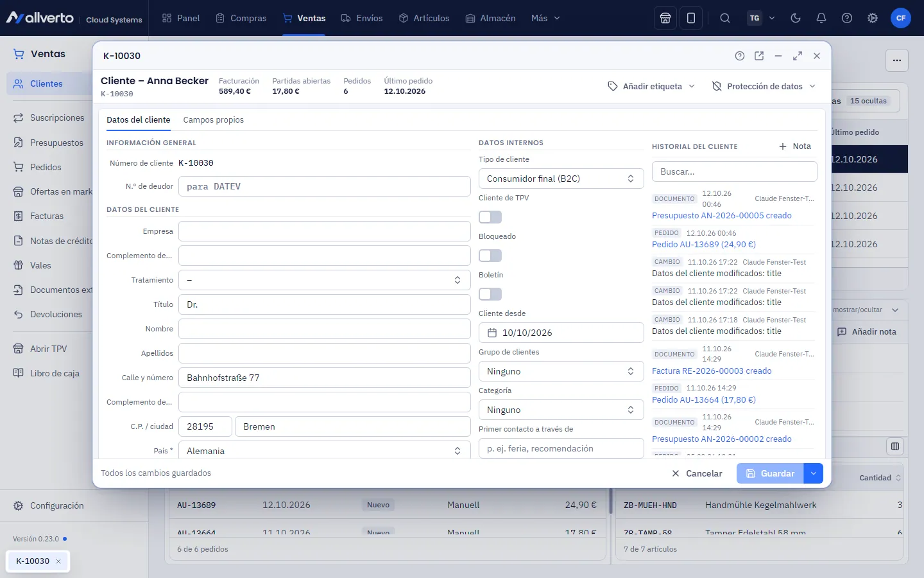Open notifications bell
924x578 pixels.
(x=821, y=18)
